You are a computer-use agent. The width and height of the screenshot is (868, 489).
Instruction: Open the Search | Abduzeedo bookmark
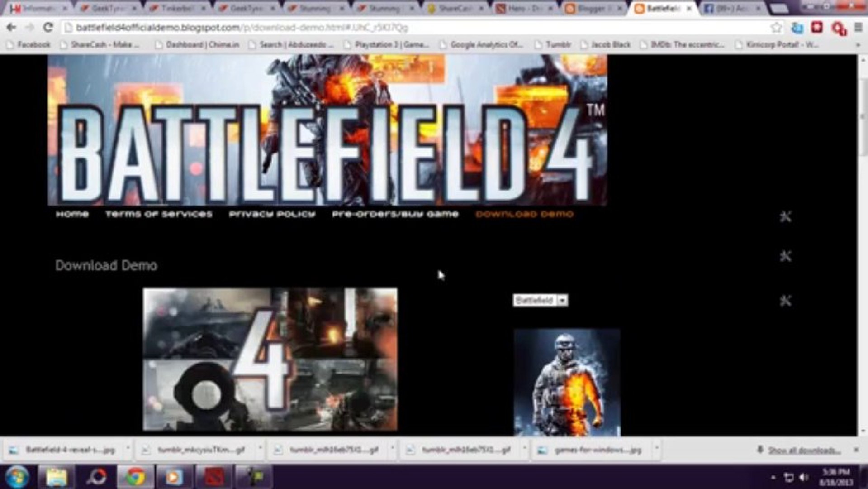(x=291, y=45)
